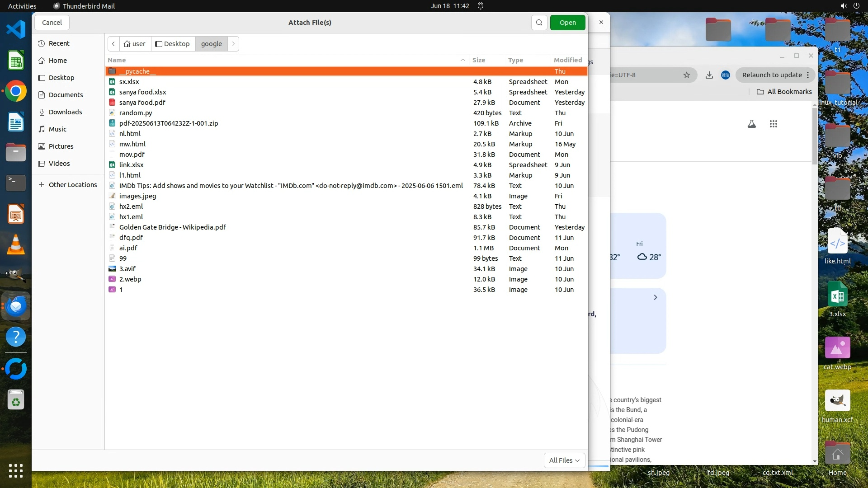
Task: Expand Other Locations in the sidebar
Action: pyautogui.click(x=72, y=185)
